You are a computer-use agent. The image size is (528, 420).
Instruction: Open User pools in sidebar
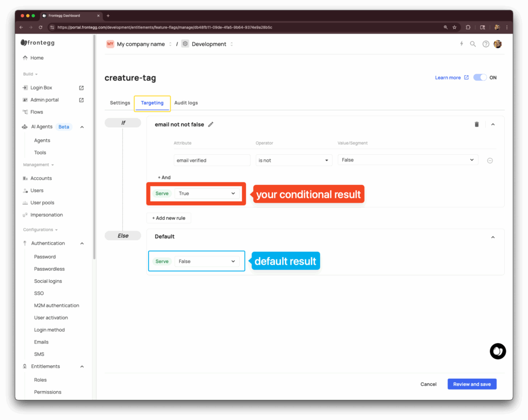42,203
